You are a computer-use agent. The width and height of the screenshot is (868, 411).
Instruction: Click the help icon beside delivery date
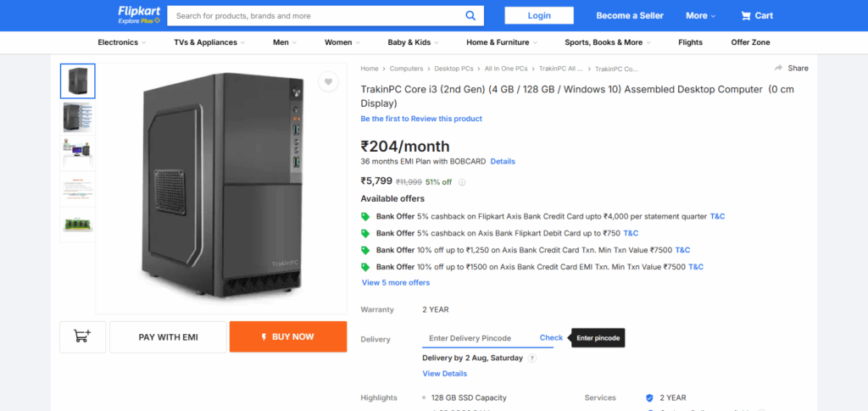point(532,358)
